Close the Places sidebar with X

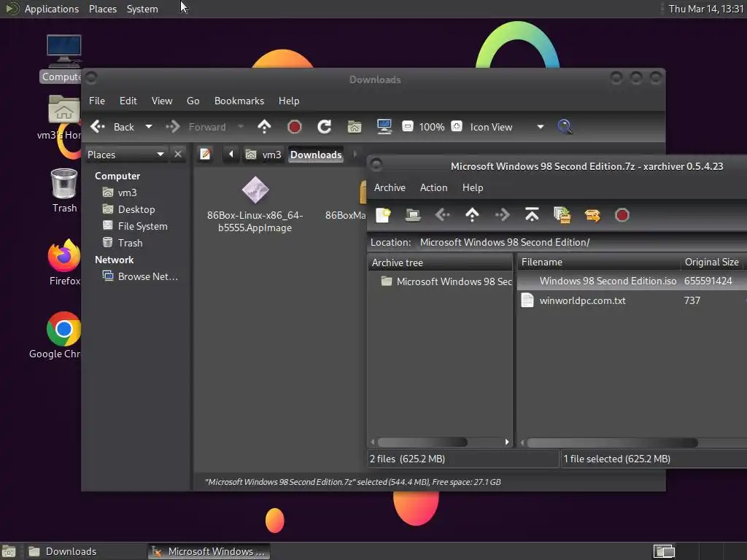178,155
